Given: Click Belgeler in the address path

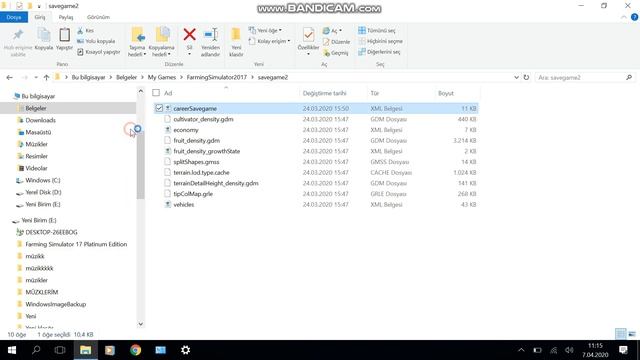Looking at the screenshot, I should tap(126, 77).
